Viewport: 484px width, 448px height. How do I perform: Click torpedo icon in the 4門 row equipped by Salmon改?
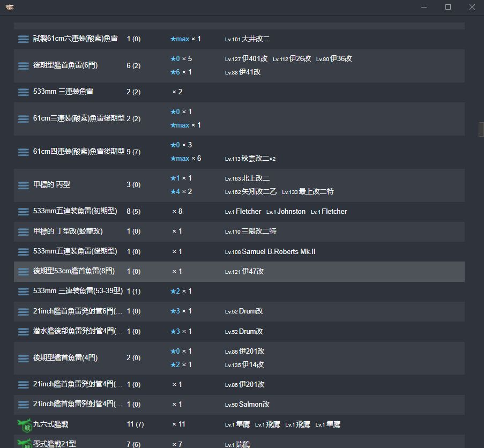[x=24, y=405]
